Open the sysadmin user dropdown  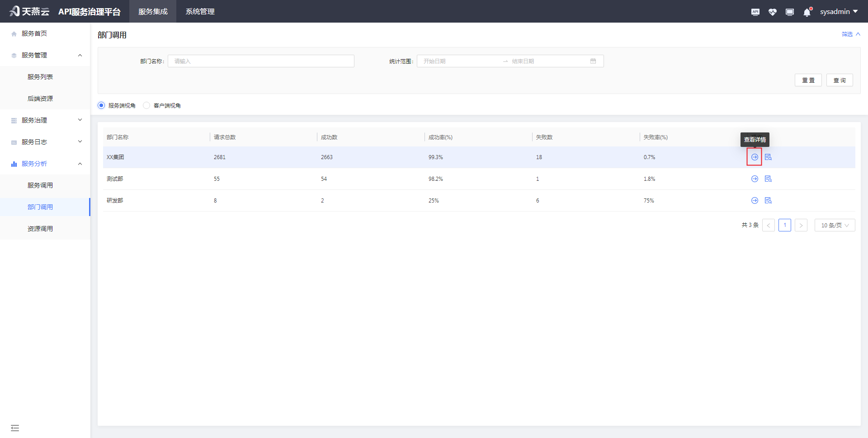pos(839,12)
